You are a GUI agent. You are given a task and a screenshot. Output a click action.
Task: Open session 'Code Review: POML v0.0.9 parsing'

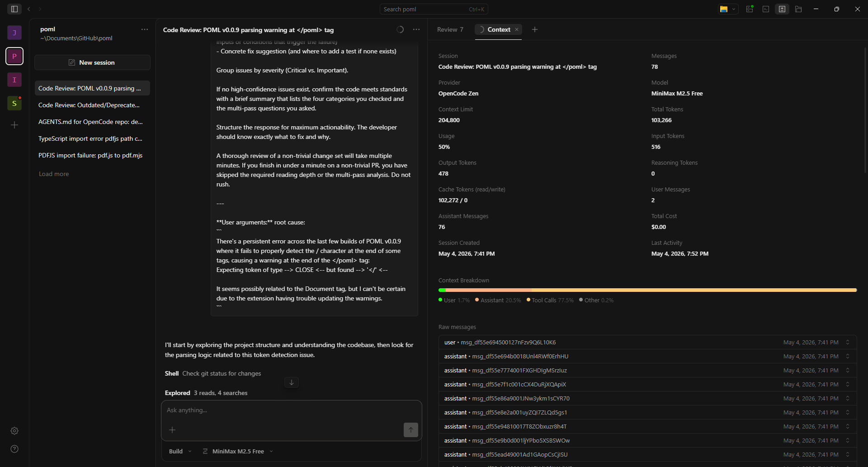[x=92, y=88]
